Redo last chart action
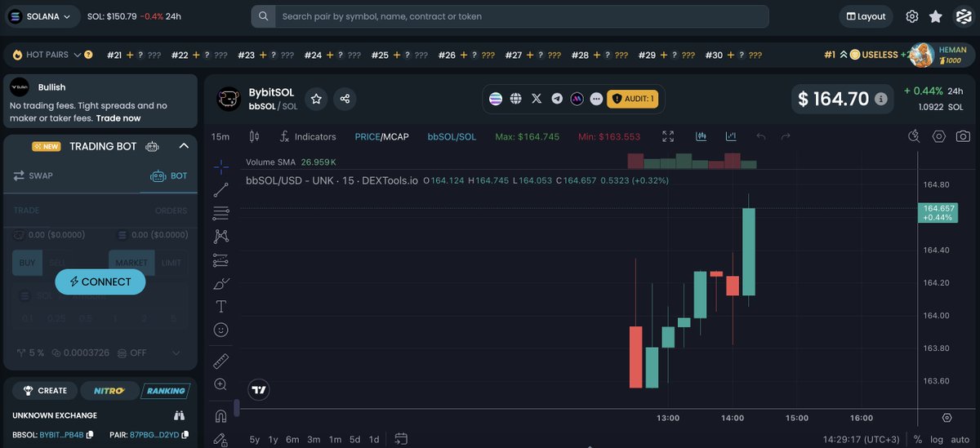Viewport: 980px width, 448px height. (786, 136)
